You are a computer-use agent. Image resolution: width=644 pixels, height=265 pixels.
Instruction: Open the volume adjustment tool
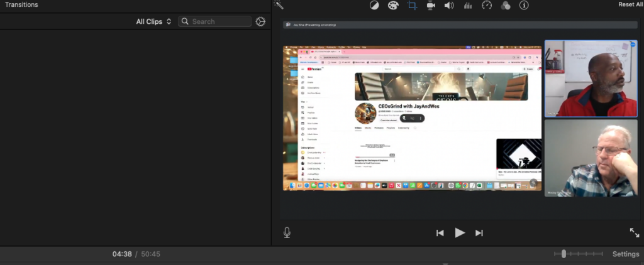[449, 6]
